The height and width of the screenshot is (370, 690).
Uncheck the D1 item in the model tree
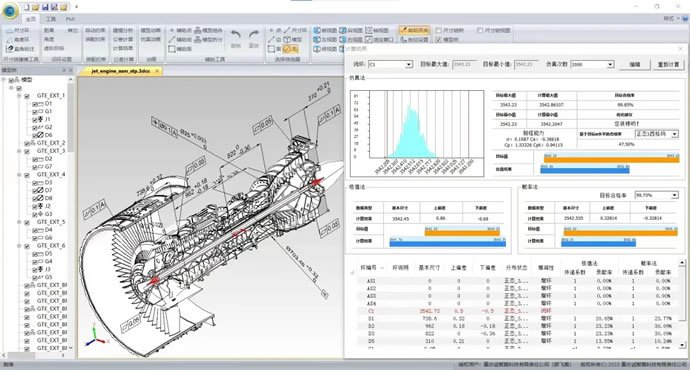tap(35, 104)
